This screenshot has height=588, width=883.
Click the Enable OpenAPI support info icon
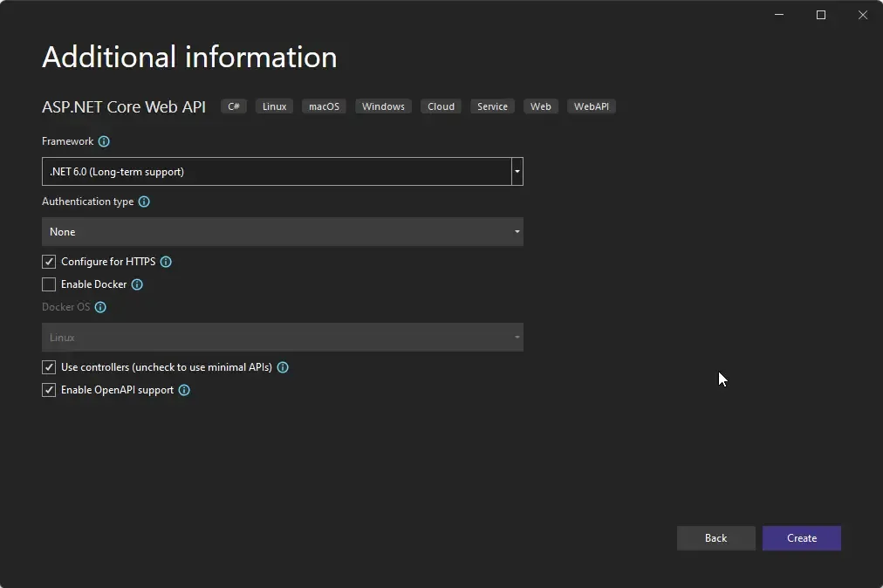pos(183,390)
